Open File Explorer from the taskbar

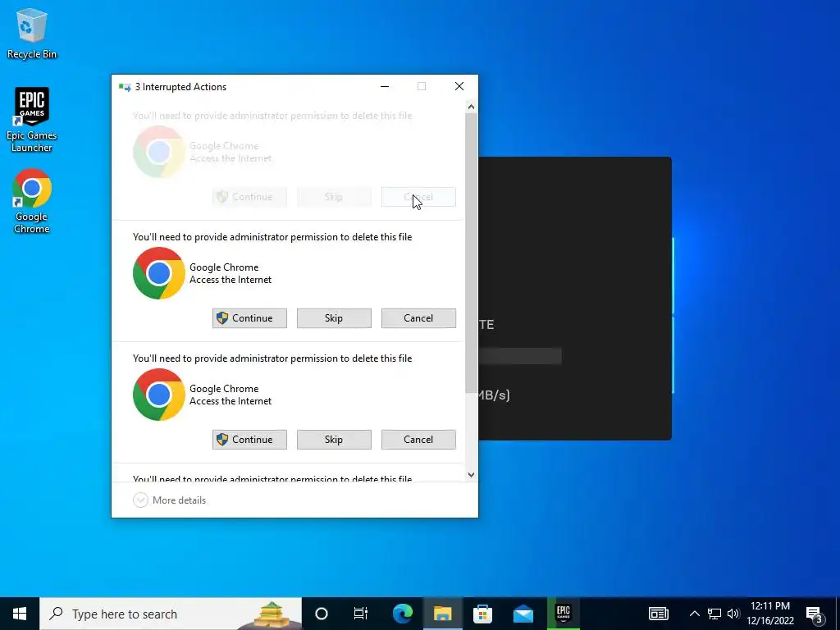point(442,614)
